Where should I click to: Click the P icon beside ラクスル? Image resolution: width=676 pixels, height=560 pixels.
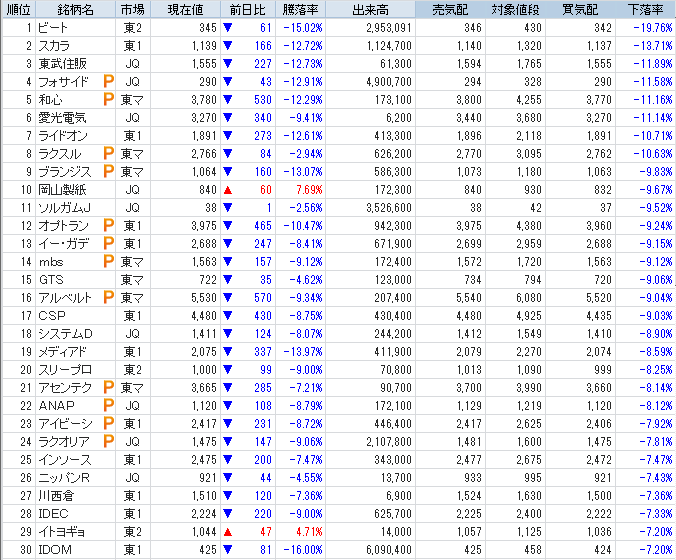[109, 153]
